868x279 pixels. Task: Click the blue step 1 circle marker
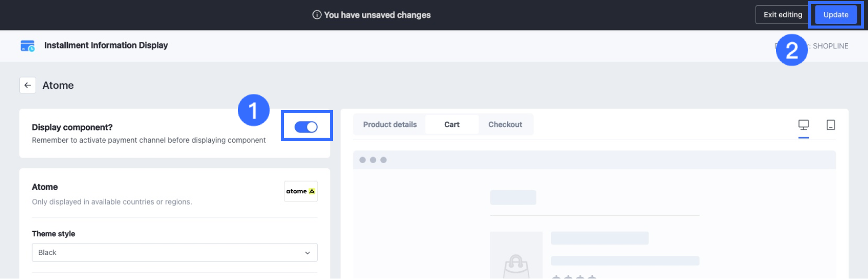point(253,110)
